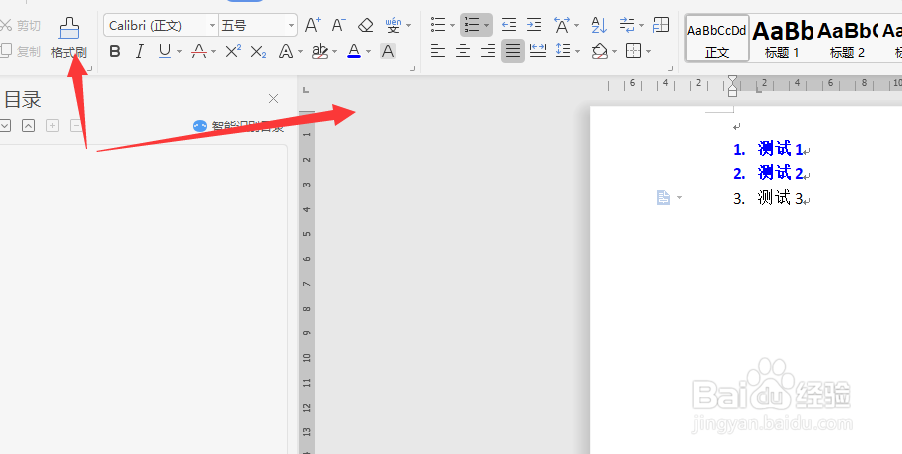Apply the 标题 2 heading style
902x454 pixels.
coord(847,38)
